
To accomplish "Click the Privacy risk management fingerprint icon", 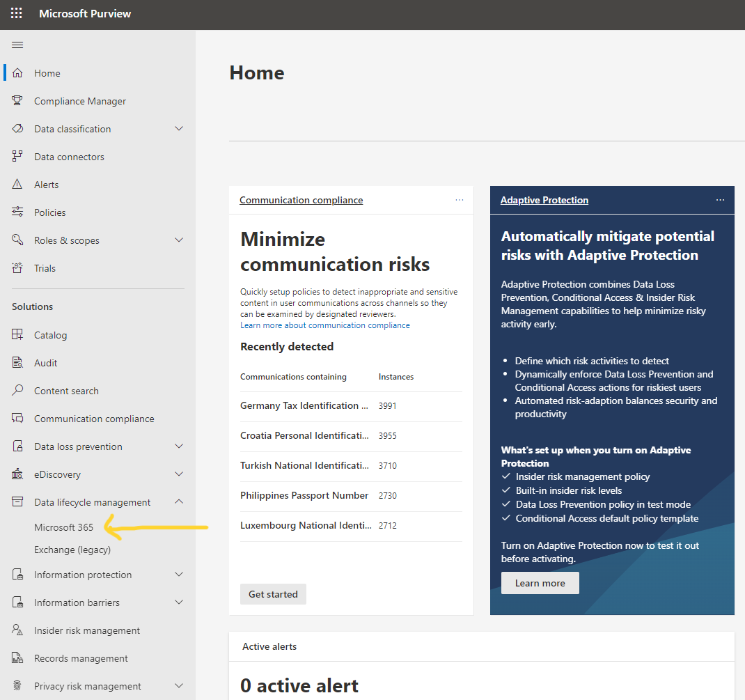I will pos(17,686).
